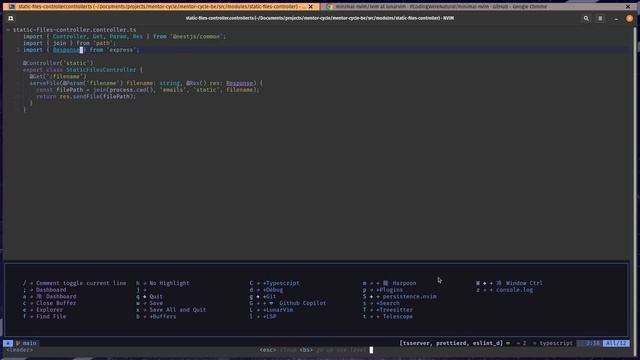
Task: Click 'StaticFilesController' class name
Action: coord(101,70)
